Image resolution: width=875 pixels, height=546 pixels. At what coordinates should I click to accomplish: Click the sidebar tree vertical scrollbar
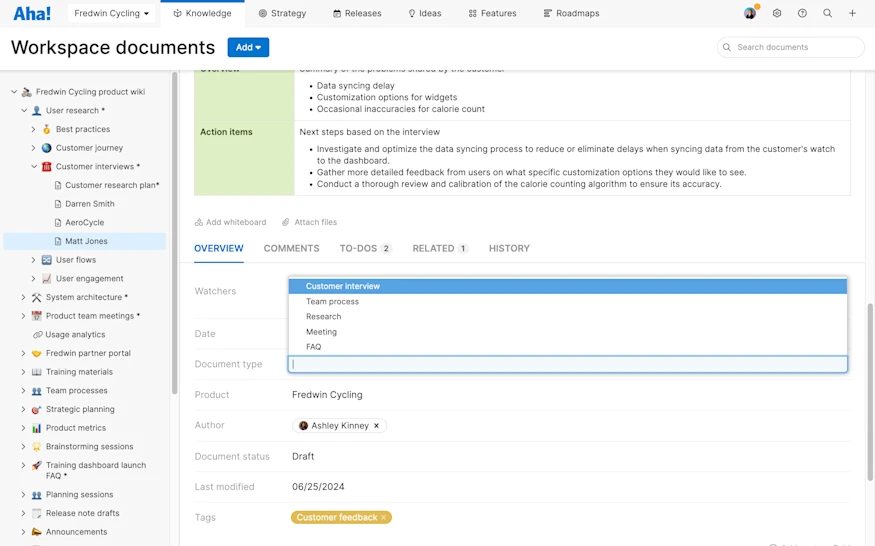(175, 234)
